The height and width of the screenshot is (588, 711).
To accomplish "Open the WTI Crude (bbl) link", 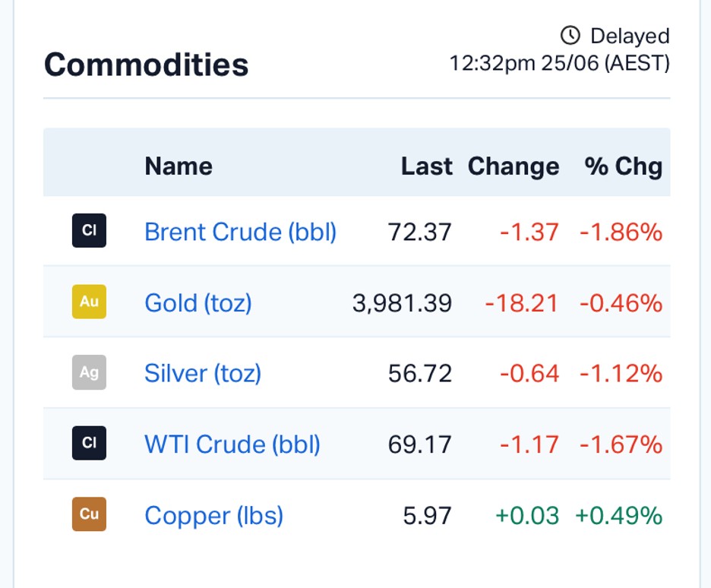I will 232,444.
